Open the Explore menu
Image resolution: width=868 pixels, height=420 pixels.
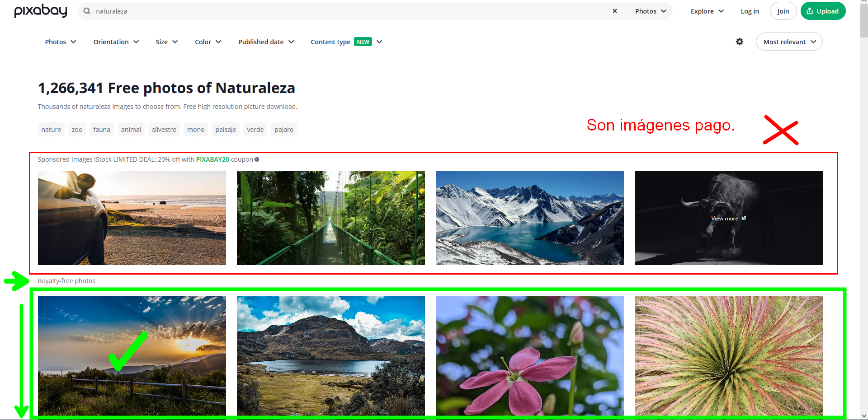point(706,11)
